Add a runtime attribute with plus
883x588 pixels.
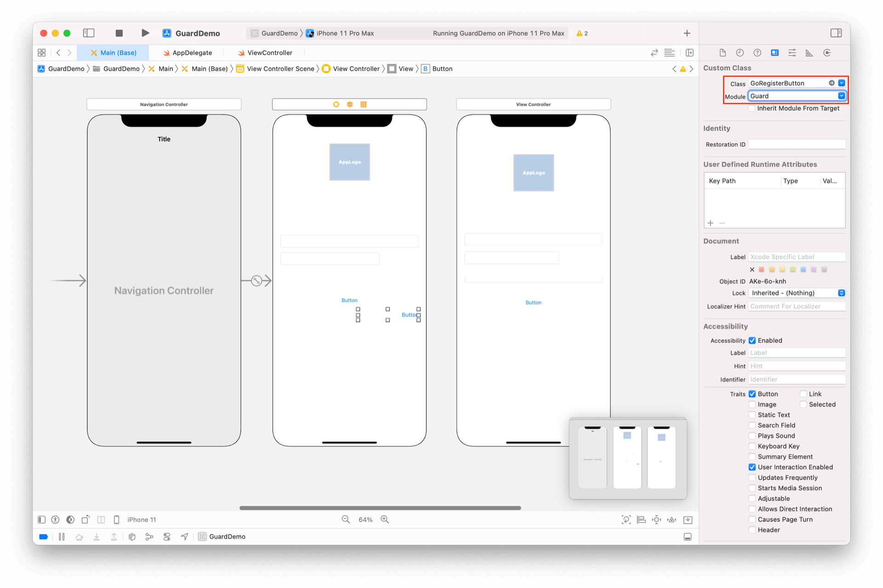[711, 223]
